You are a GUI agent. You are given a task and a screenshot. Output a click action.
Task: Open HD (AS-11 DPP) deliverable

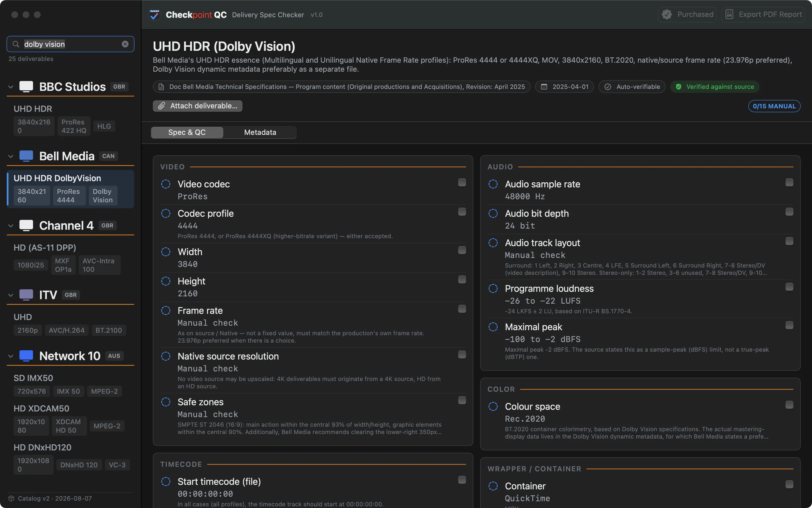[x=70, y=259]
